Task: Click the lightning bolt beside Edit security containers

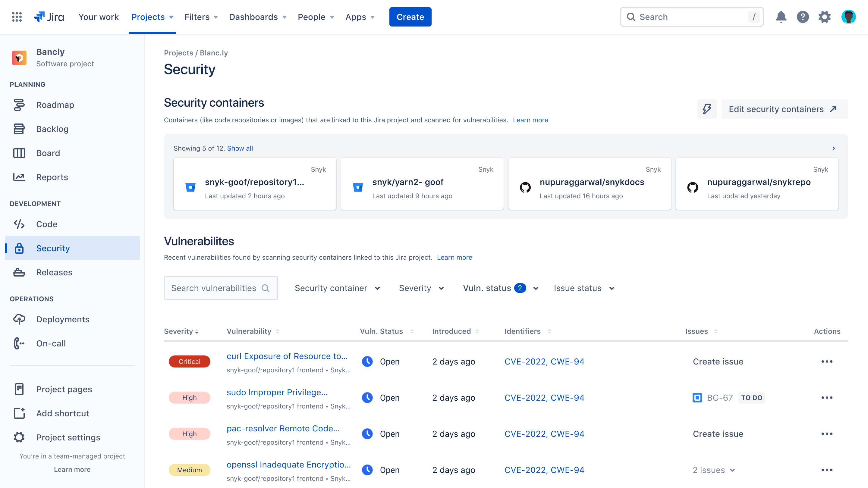Action: (x=707, y=109)
